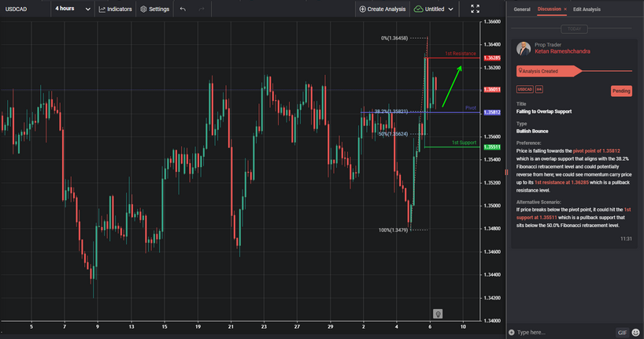Viewport: 644px width, 339px height.
Task: Open the GIF picker
Action: tap(622, 333)
